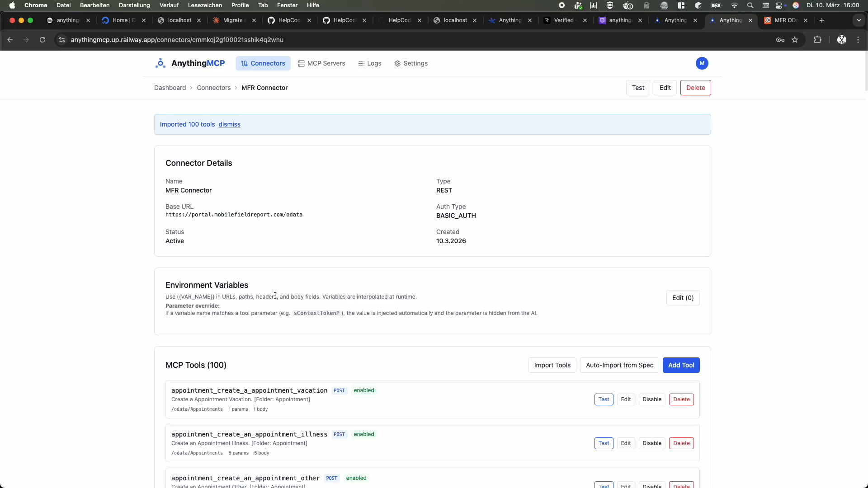View site information icon in address bar

coord(62,40)
